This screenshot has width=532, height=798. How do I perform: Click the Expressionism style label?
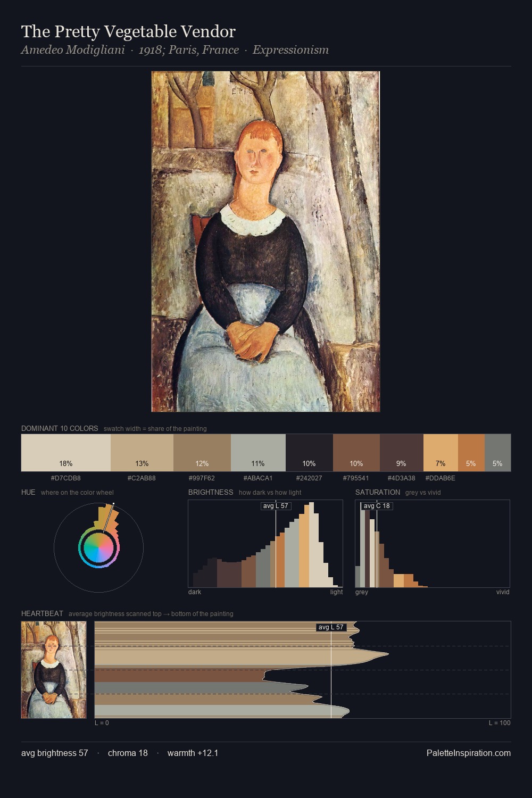(290, 50)
